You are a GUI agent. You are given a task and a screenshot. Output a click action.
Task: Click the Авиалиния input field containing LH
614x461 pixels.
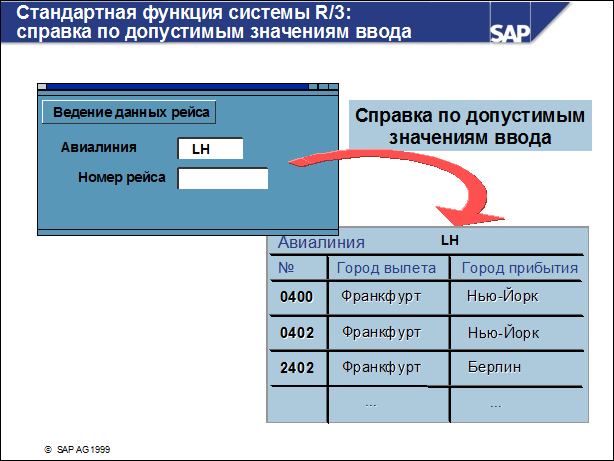coord(210,148)
